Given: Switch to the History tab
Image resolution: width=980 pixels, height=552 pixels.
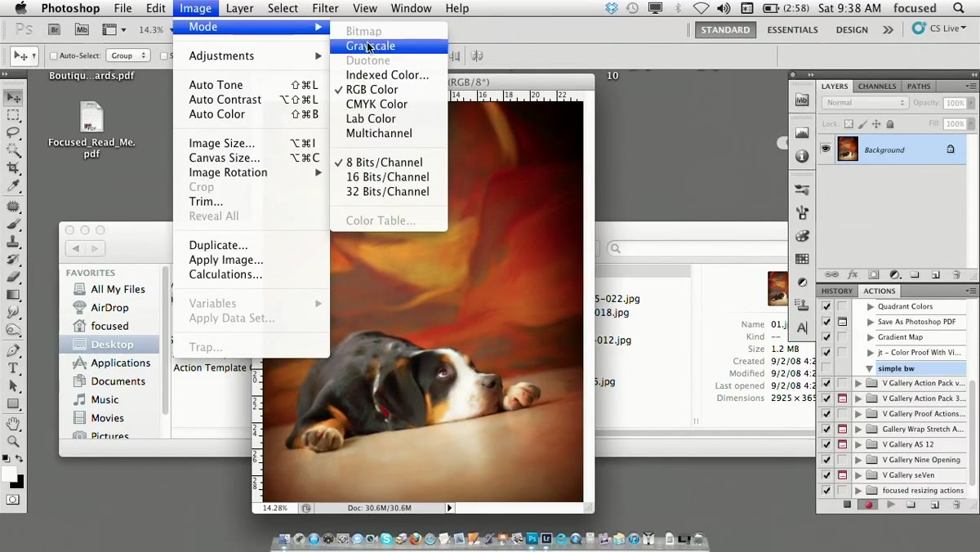Looking at the screenshot, I should pyautogui.click(x=837, y=291).
